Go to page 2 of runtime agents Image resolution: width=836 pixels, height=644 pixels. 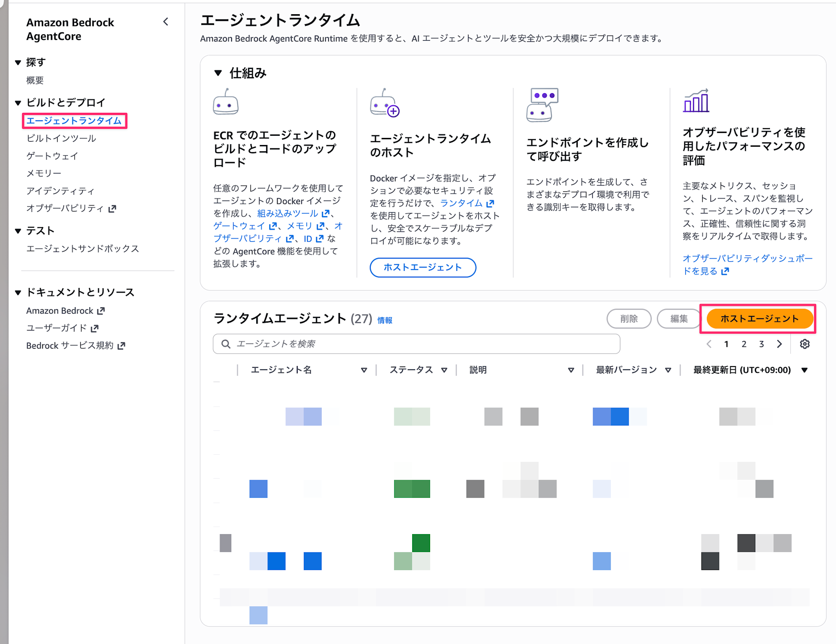tap(744, 344)
